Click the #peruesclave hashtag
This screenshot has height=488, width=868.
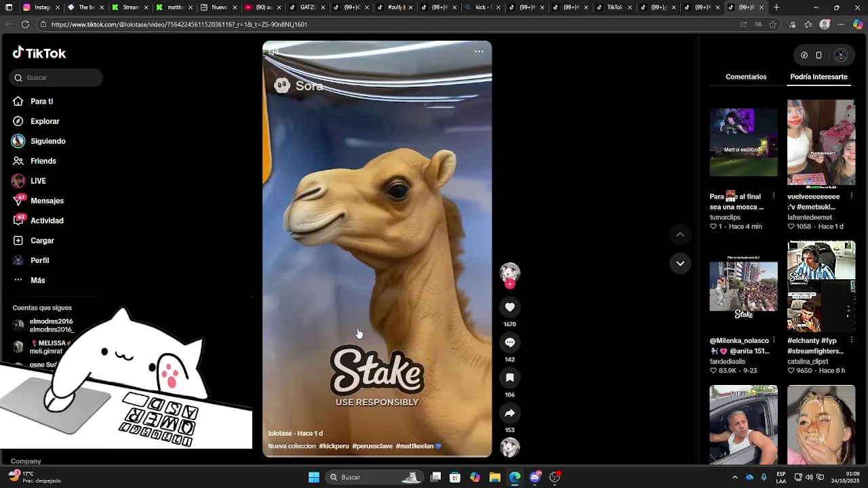point(372,446)
